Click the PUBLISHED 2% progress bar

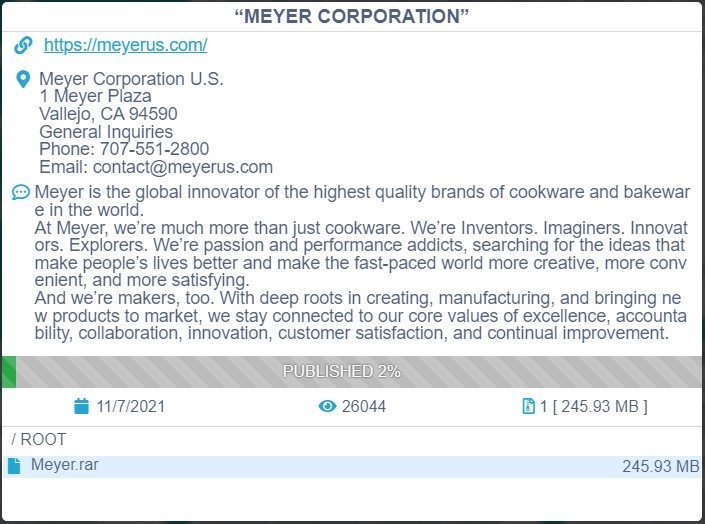(x=342, y=371)
